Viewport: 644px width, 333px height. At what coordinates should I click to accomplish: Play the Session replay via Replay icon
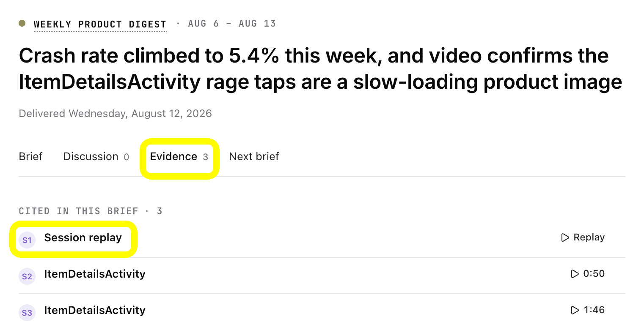pyautogui.click(x=565, y=237)
